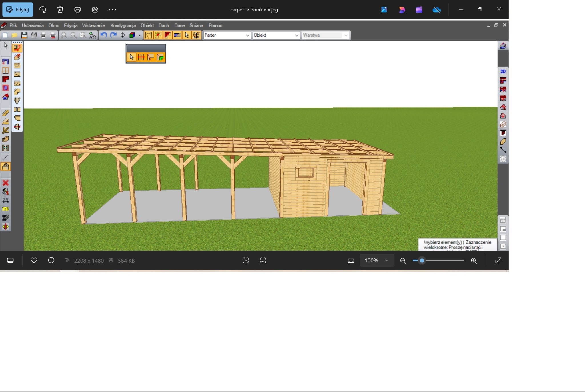Open the three-dots more options
Image resolution: width=585 pixels, height=392 pixels.
[113, 10]
